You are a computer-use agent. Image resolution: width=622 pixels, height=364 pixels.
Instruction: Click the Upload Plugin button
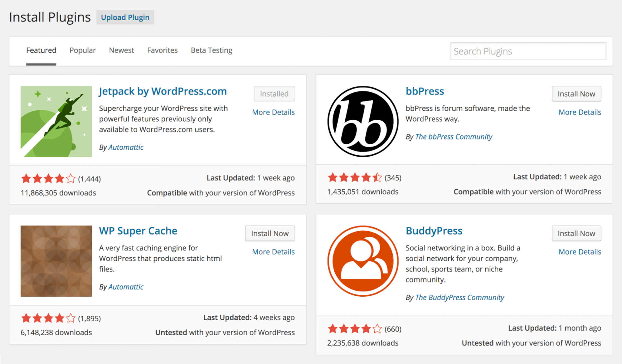point(125,17)
